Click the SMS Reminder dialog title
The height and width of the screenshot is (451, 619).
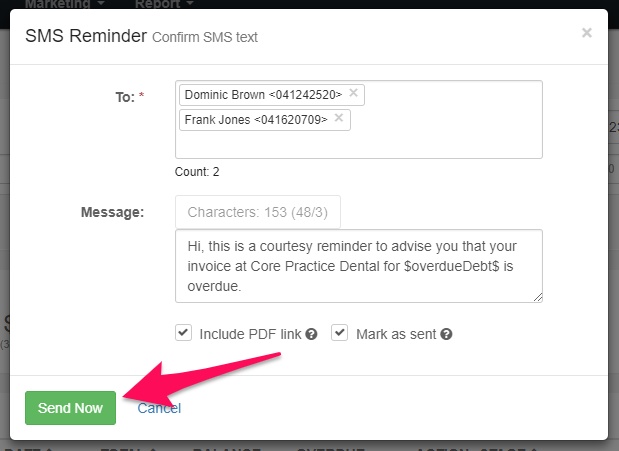coord(86,36)
